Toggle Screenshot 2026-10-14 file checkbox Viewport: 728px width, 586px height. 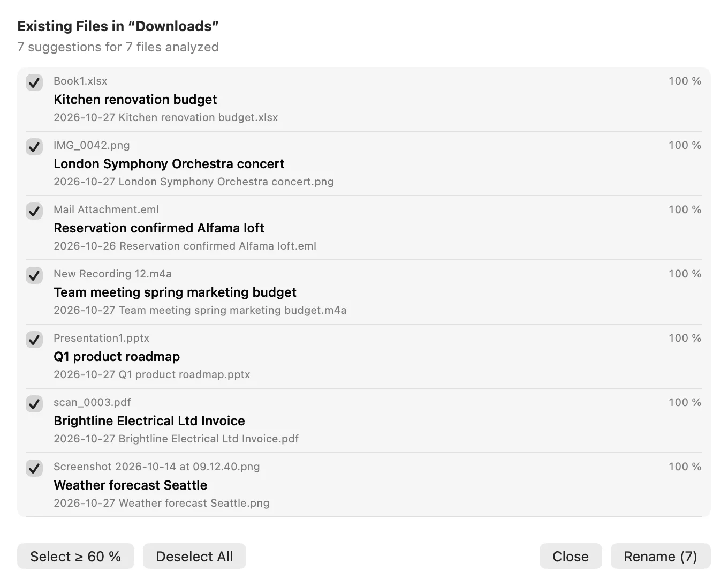[x=34, y=468]
